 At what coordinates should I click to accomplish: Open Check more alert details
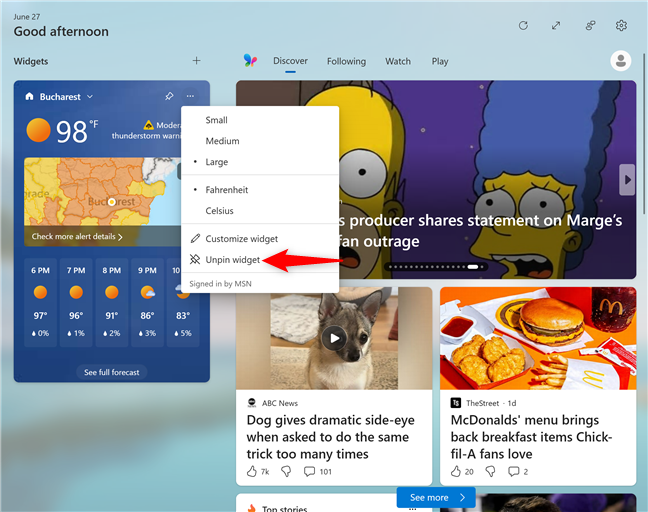[77, 236]
